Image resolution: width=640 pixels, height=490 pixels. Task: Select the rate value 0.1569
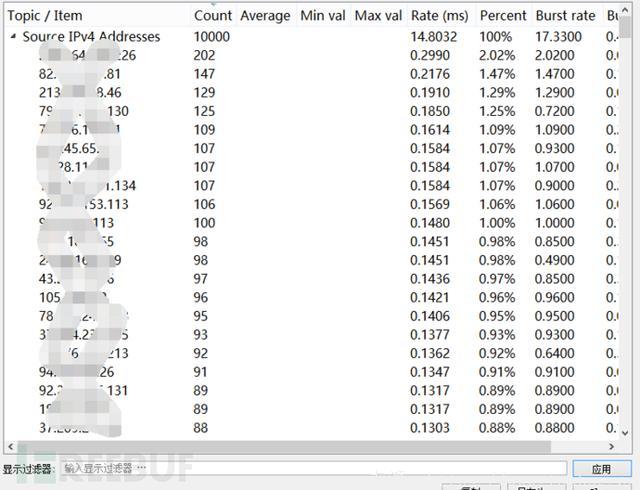point(430,204)
